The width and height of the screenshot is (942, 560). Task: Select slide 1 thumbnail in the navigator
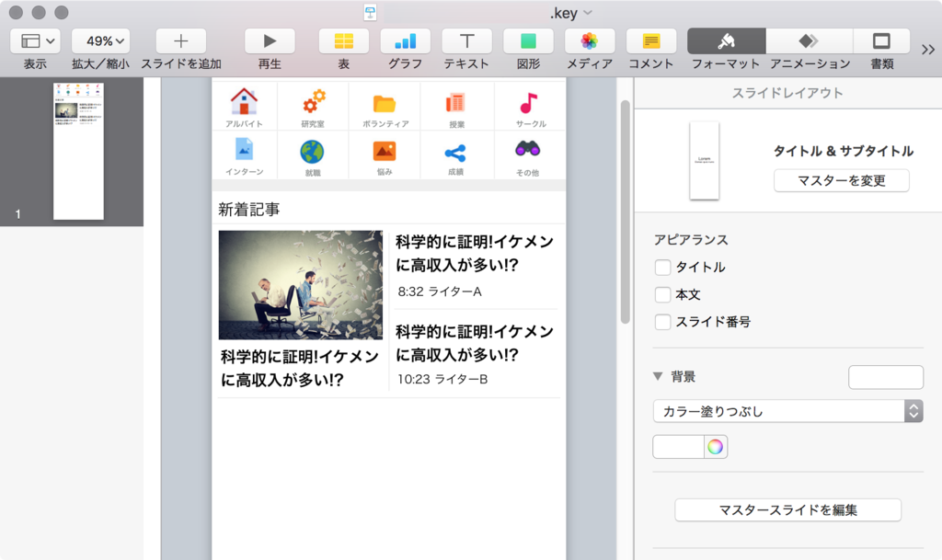pos(78,151)
